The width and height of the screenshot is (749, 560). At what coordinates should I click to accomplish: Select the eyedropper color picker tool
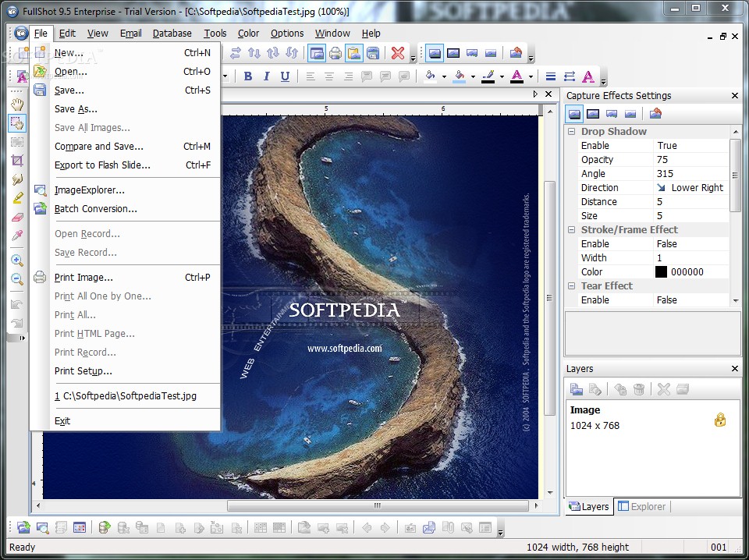(17, 236)
